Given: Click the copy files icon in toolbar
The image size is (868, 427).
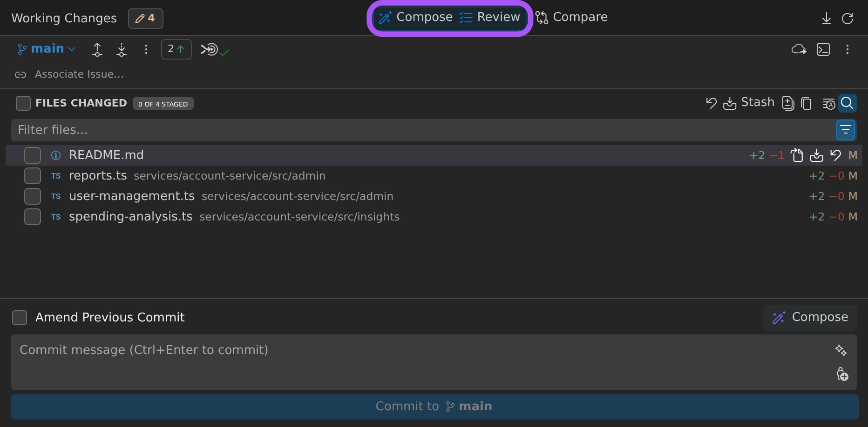Looking at the screenshot, I should click(x=807, y=103).
